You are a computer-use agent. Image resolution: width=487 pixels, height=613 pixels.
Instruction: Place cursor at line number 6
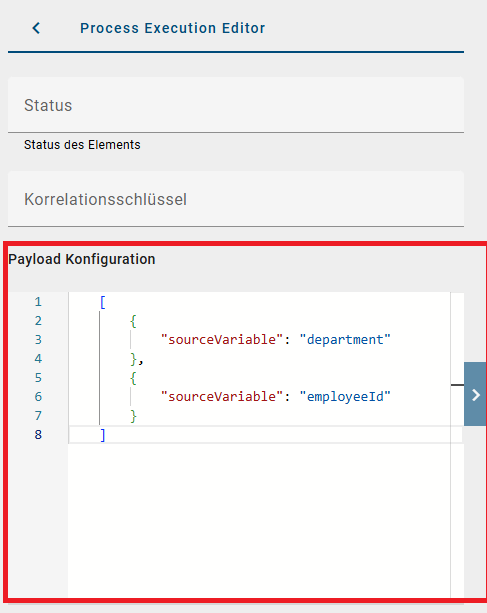tap(38, 397)
